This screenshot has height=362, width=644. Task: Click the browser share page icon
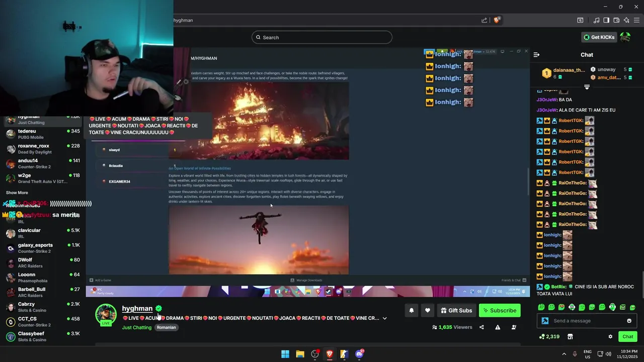click(484, 20)
